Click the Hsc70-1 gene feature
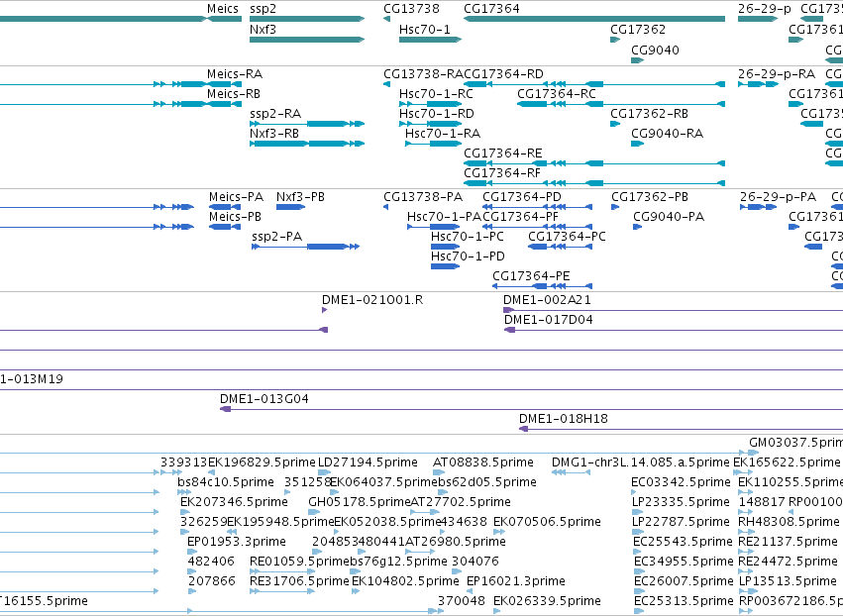This screenshot has width=843, height=616. click(x=430, y=40)
